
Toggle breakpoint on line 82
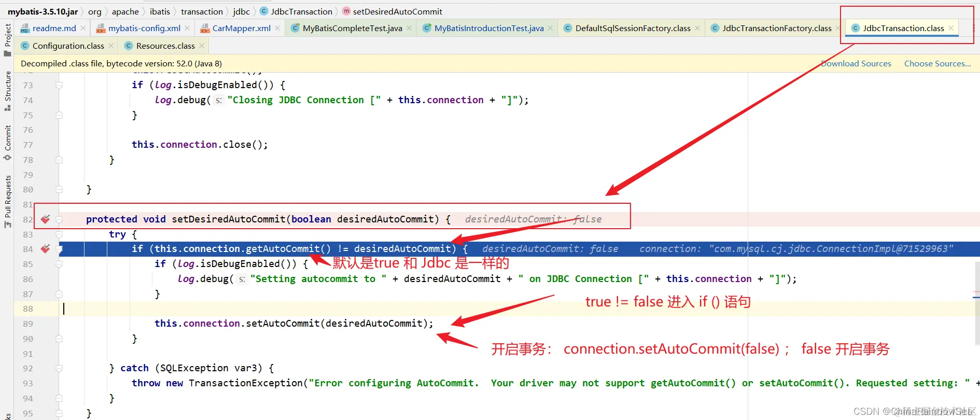click(x=46, y=219)
